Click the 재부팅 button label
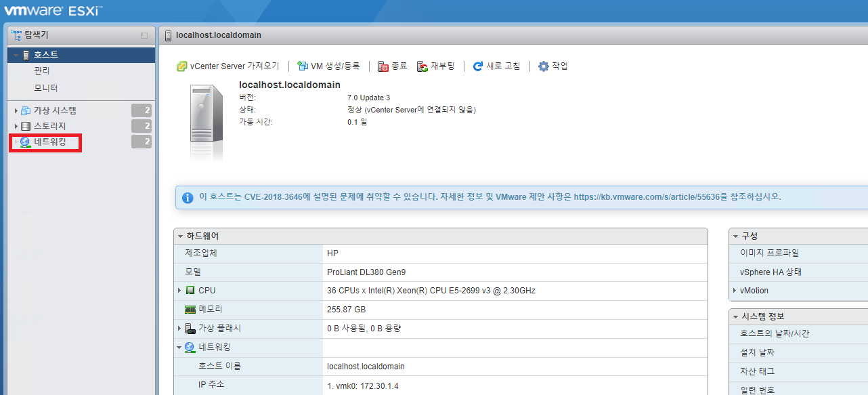 (x=443, y=66)
